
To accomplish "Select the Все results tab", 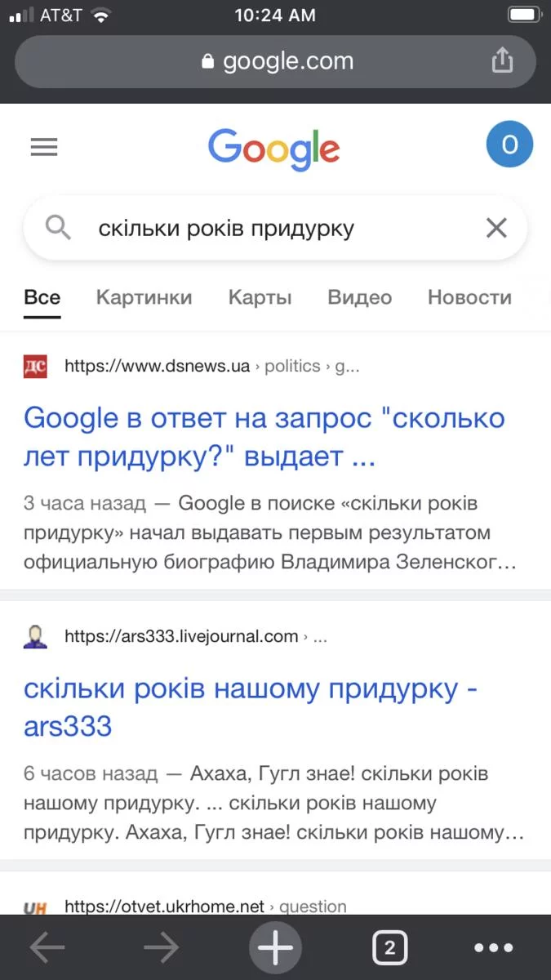I will (42, 297).
